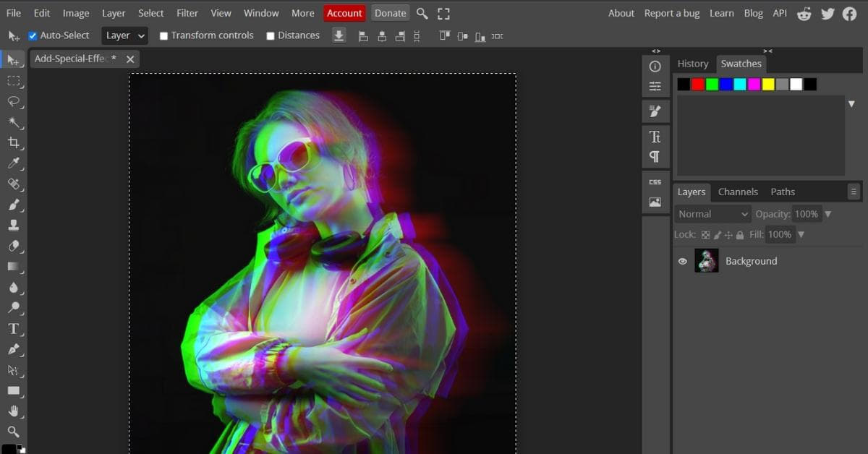Select the Lasso tool
Viewport: 868px width, 454px height.
pos(13,101)
